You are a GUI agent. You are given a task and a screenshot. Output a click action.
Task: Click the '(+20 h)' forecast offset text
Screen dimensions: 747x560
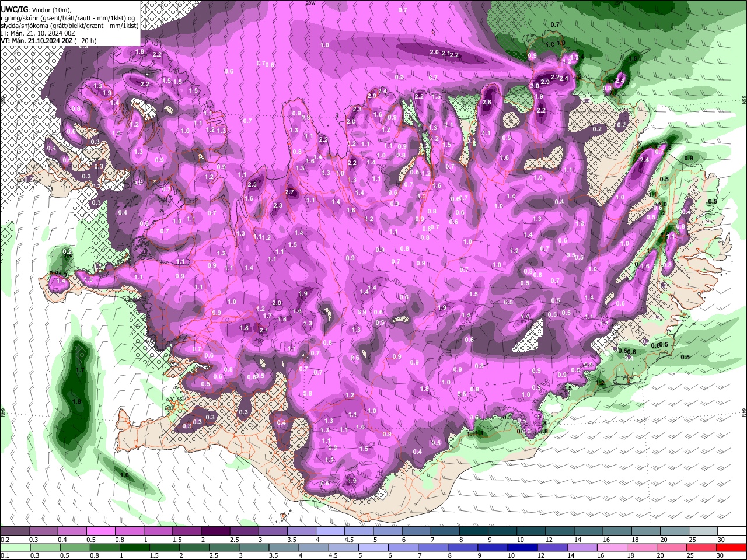86,41
